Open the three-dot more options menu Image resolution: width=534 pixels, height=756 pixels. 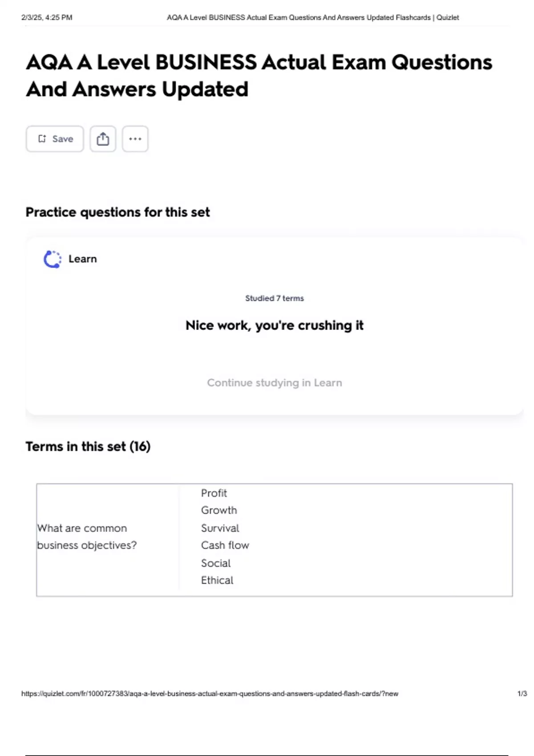135,139
